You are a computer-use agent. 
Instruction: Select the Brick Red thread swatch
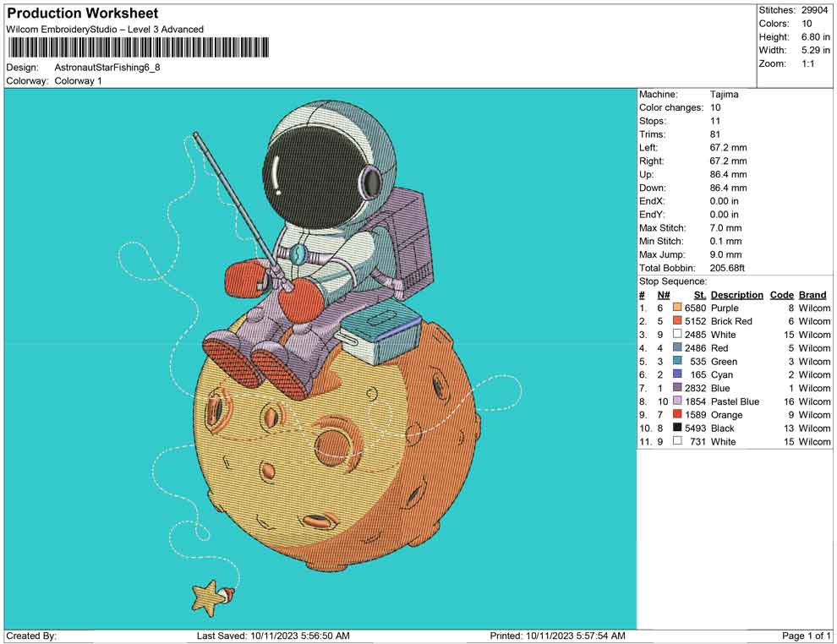677,321
